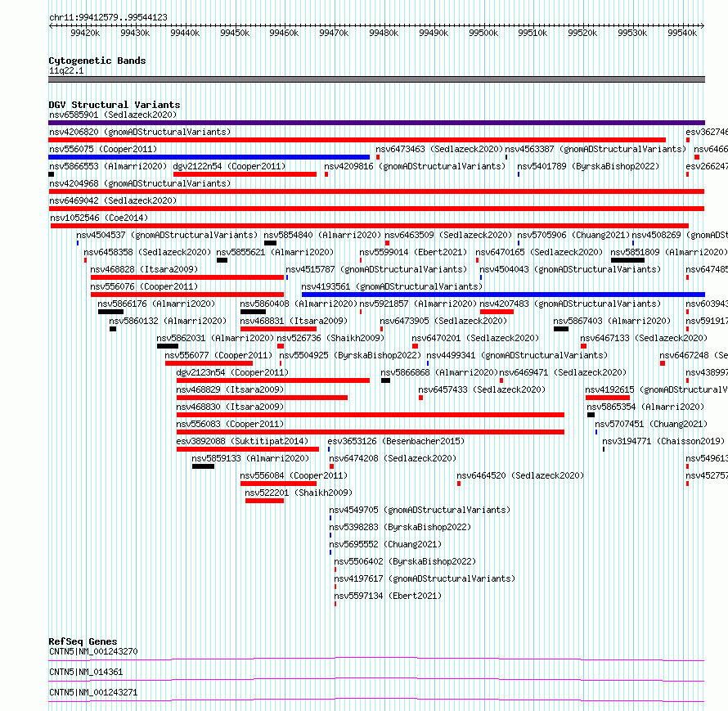This screenshot has height=711, width=728.
Task: Click nsv526736 (Shaikh2009) label
Action: [x=330, y=338]
